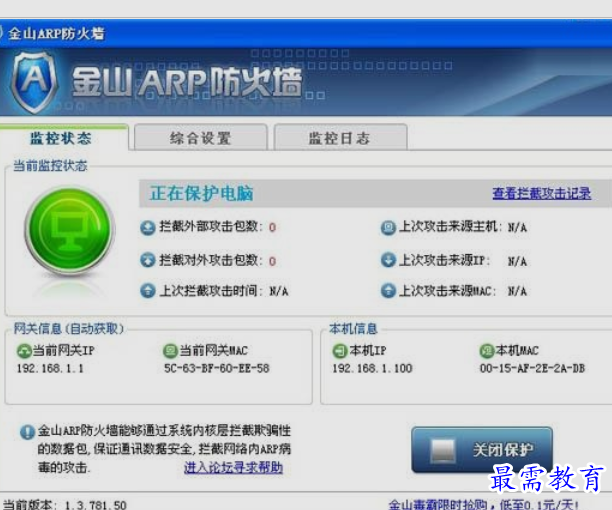The height and width of the screenshot is (510, 612).
Task: Click the 本机IP green icon
Action: [x=340, y=351]
